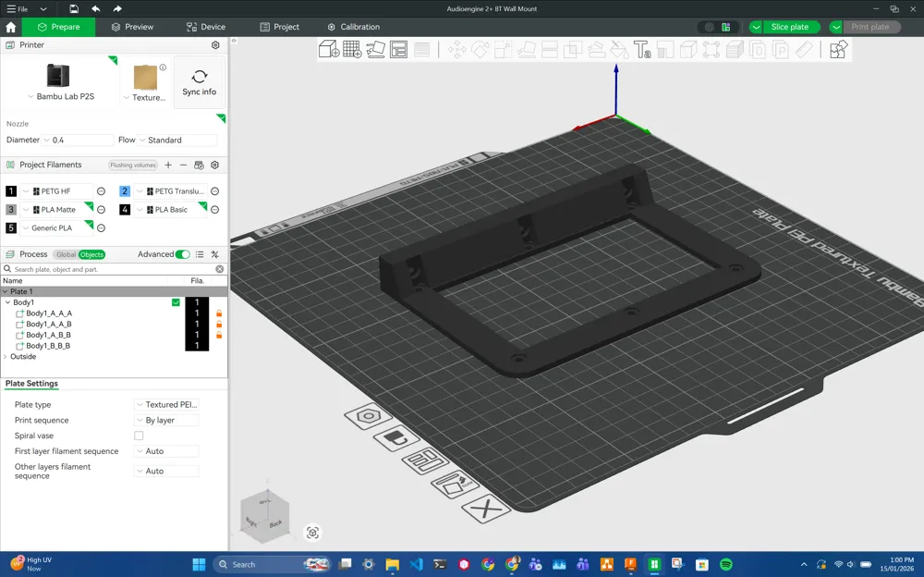This screenshot has width=924, height=577.
Task: Open Nozzle Diameter 0.4 dropdown
Action: coord(78,140)
